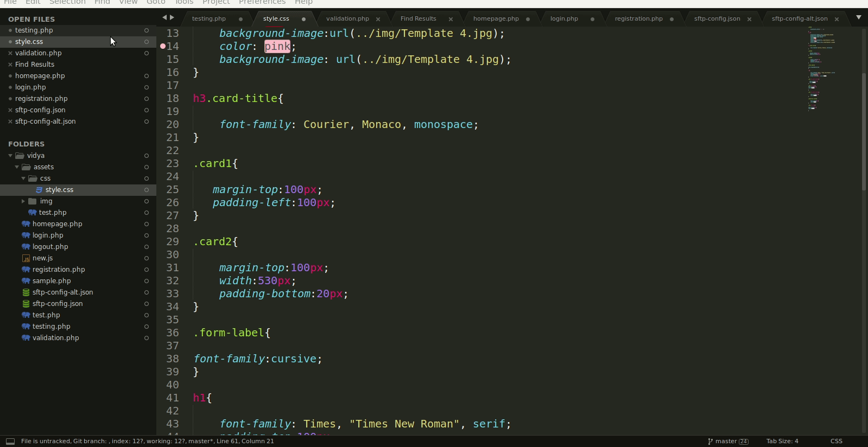
Task: Click the JS icon of new.js
Action: 26,258
